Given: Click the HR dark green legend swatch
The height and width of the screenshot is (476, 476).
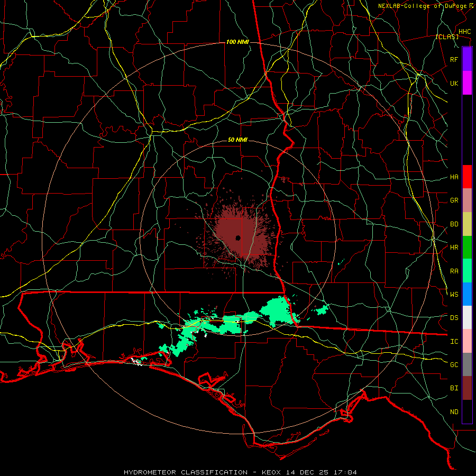Looking at the screenshot, I should 467,247.
